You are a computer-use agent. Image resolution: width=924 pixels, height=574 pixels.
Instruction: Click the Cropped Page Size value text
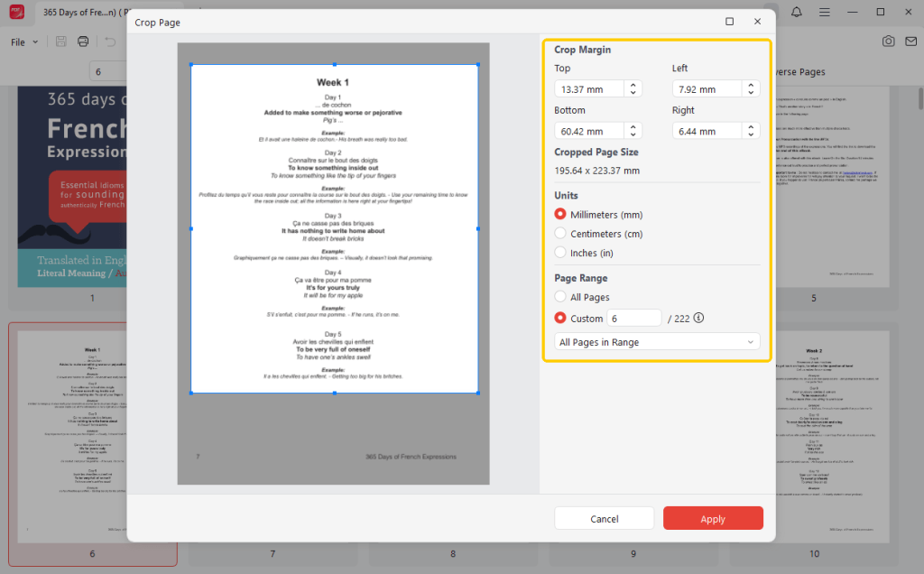click(597, 171)
